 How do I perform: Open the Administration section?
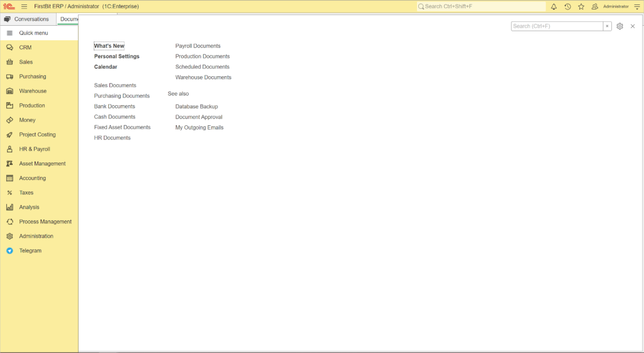coord(39,236)
